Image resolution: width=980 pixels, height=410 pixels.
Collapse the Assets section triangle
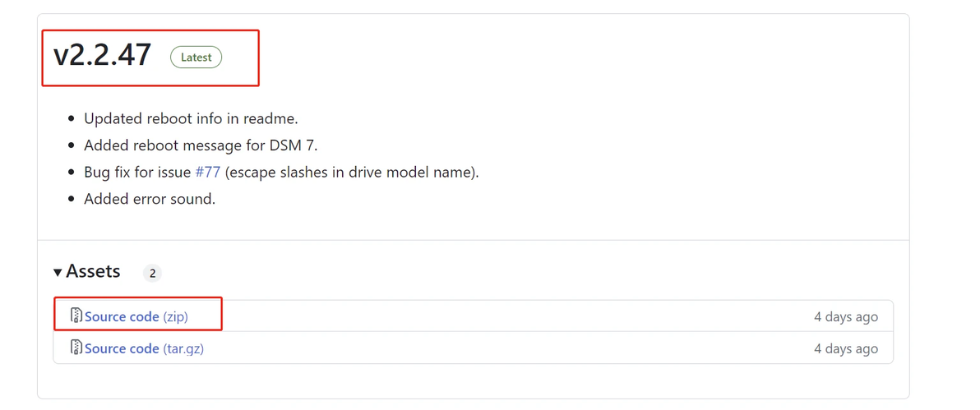[58, 272]
